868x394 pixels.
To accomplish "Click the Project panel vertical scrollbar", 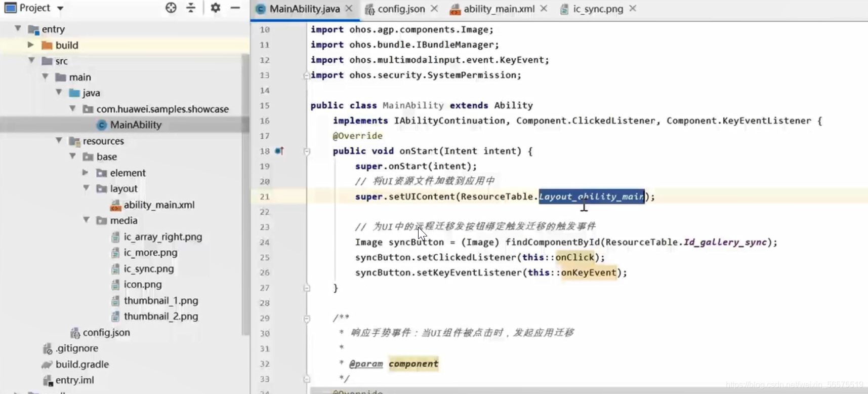I will coord(246,194).
